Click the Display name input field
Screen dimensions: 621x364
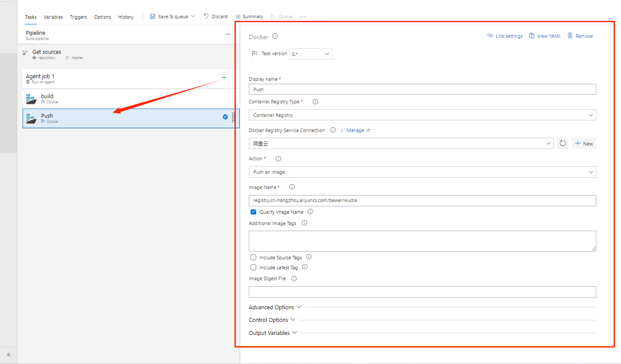(422, 89)
